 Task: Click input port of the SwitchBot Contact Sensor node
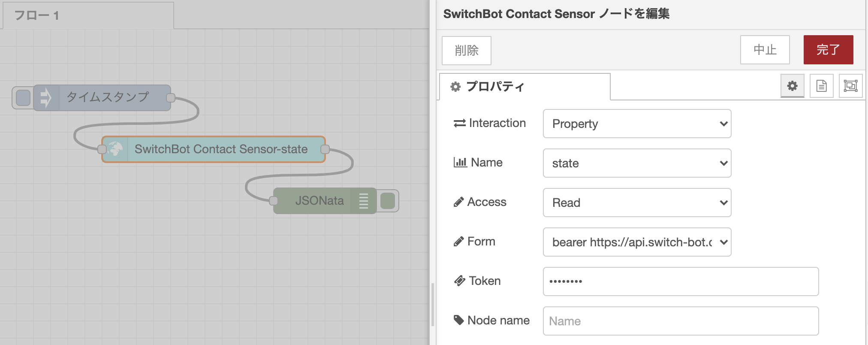coord(102,149)
